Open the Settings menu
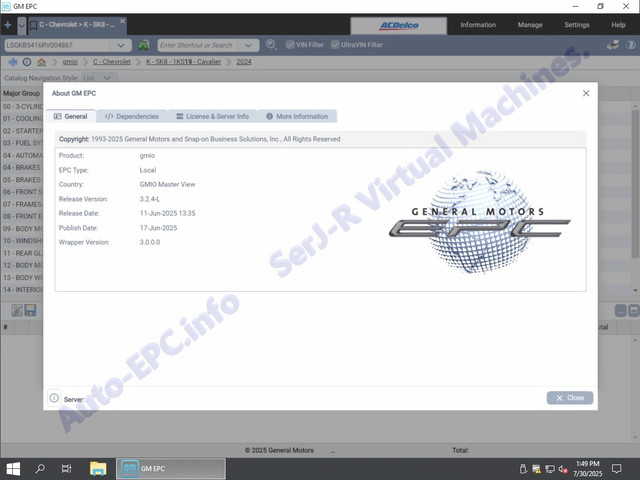640x480 pixels. coord(576,25)
